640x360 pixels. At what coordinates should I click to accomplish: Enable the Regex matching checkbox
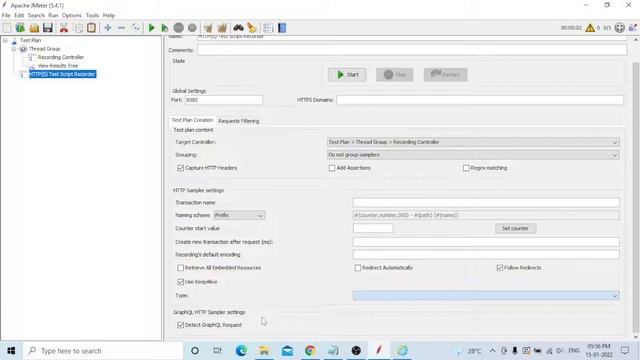tap(466, 168)
